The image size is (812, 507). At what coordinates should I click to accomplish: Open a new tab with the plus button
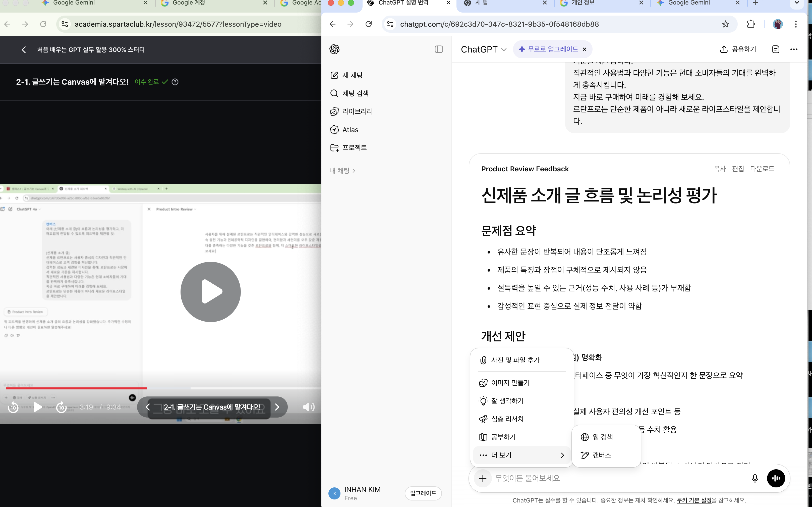pos(755,3)
